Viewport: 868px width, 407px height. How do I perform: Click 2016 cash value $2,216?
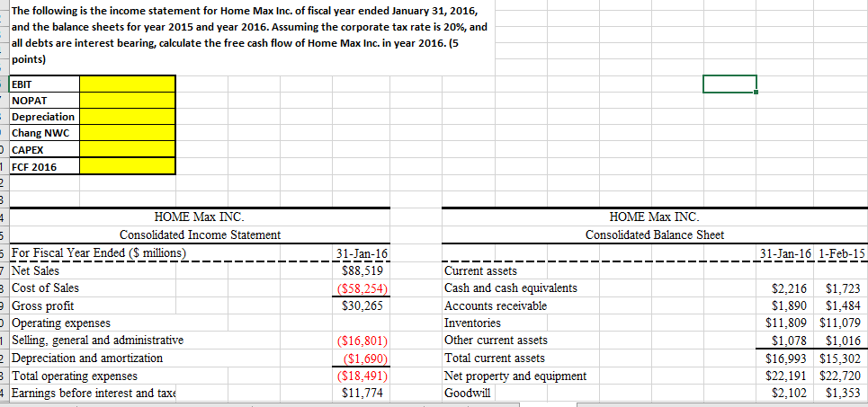coord(790,288)
